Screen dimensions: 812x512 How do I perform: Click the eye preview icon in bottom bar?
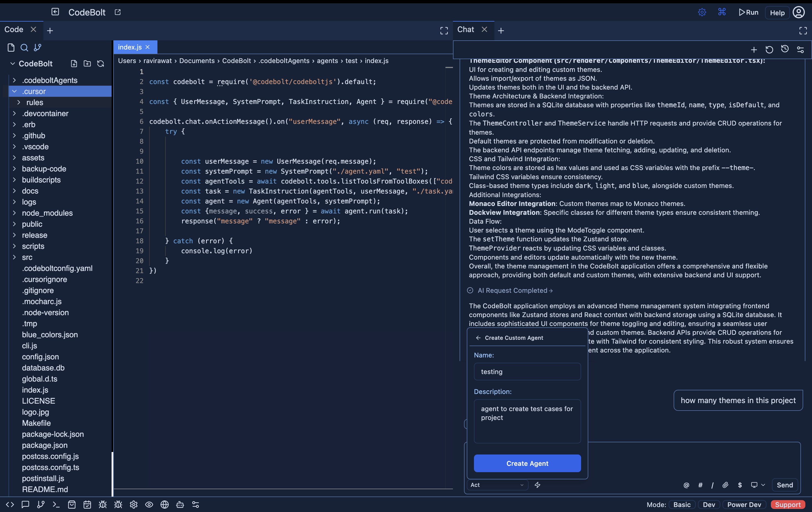[149, 504]
